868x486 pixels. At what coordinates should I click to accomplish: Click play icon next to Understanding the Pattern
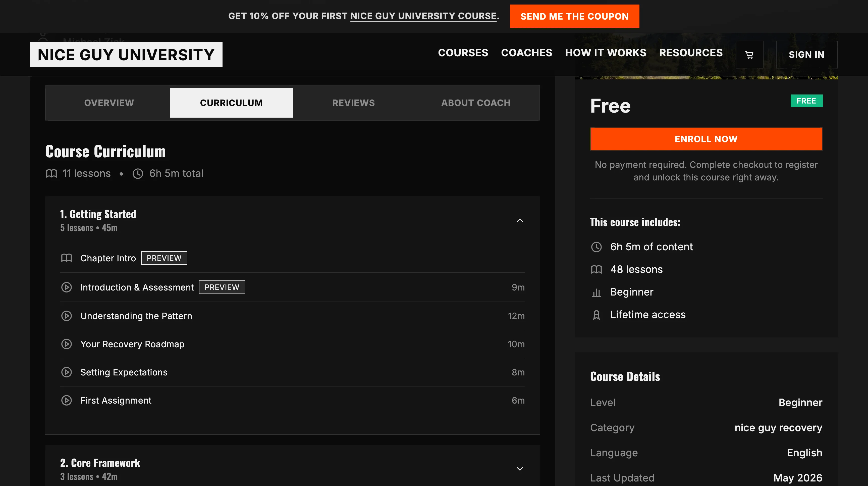click(x=66, y=316)
